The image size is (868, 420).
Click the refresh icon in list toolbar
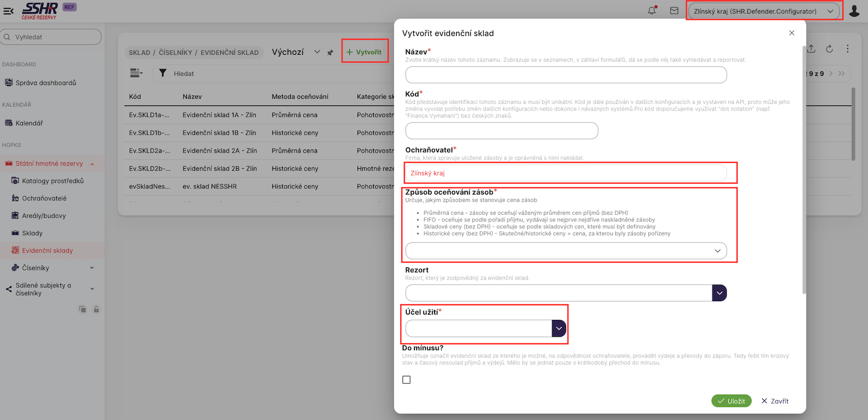coord(830,49)
